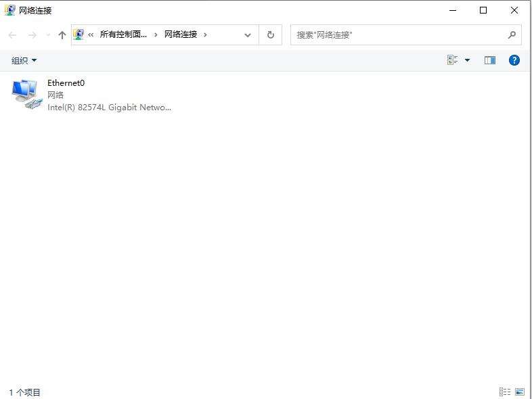Open recent locations dropdown arrow
Screen dimensions: 532x399
(x=48, y=35)
